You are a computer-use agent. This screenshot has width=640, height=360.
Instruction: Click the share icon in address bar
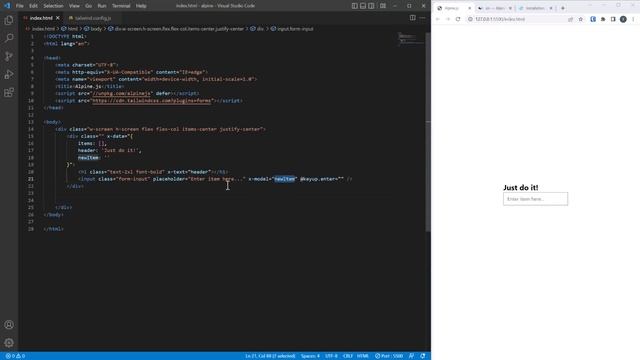[x=571, y=19]
